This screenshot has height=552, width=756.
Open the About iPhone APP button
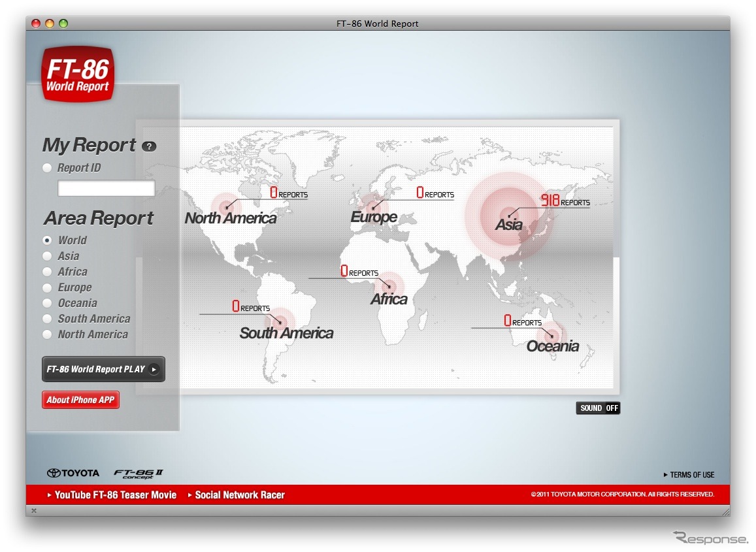80,400
